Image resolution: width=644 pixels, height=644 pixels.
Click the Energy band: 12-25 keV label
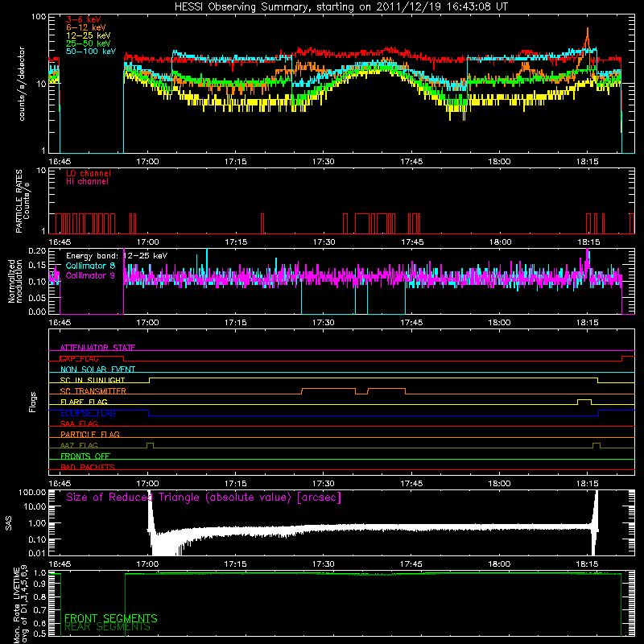[117, 256]
